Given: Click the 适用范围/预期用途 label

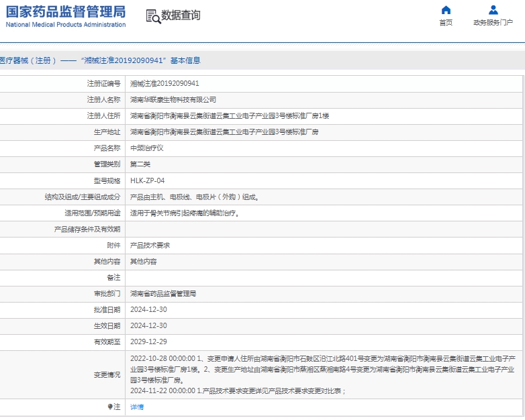Looking at the screenshot, I should [93, 213].
